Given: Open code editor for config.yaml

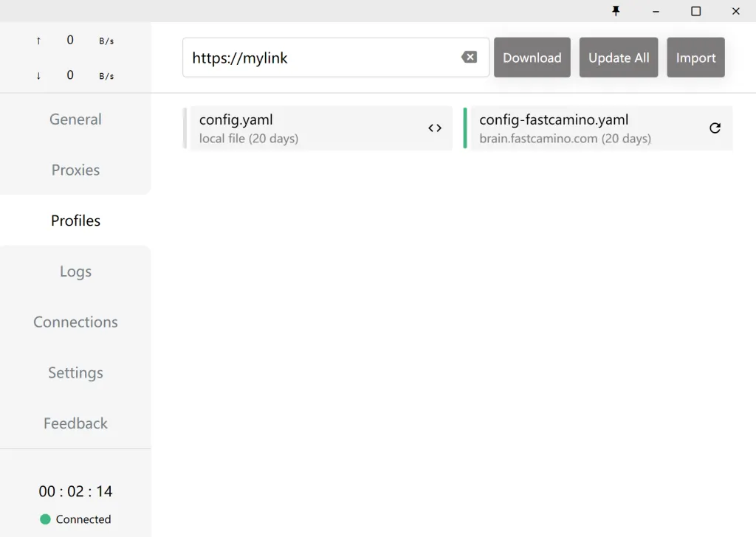Looking at the screenshot, I should 435,128.
